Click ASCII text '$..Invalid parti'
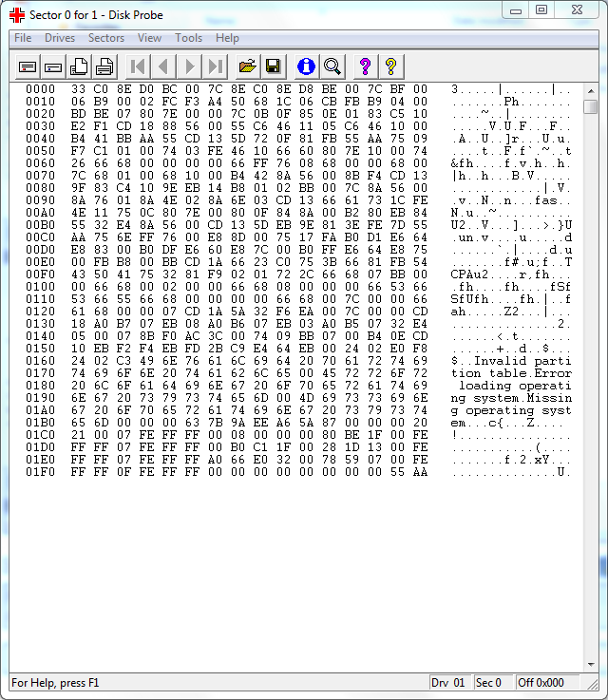 pyautogui.click(x=511, y=361)
